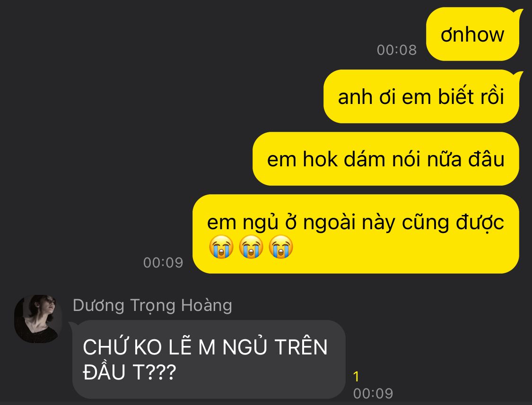Select the yellow "ơnhow" message bubble

(472, 34)
